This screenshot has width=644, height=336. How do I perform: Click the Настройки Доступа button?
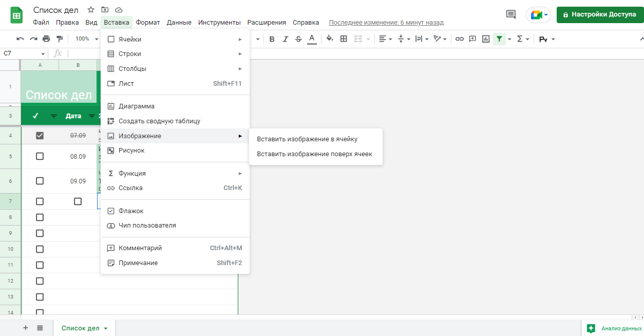click(x=599, y=14)
